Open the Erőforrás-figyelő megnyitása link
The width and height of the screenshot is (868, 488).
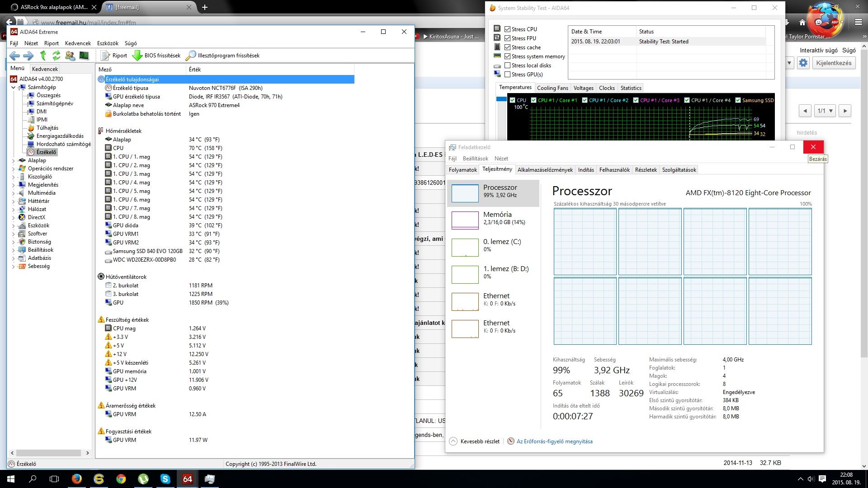tap(554, 441)
